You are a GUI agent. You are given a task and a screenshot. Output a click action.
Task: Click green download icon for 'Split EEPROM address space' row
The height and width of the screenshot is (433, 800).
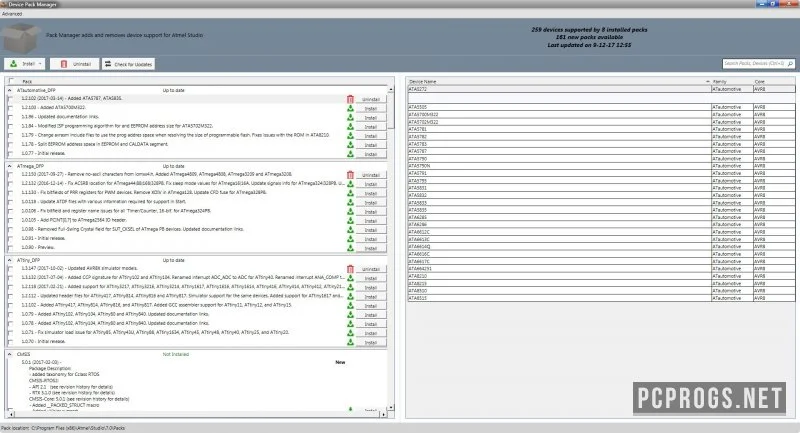click(351, 145)
